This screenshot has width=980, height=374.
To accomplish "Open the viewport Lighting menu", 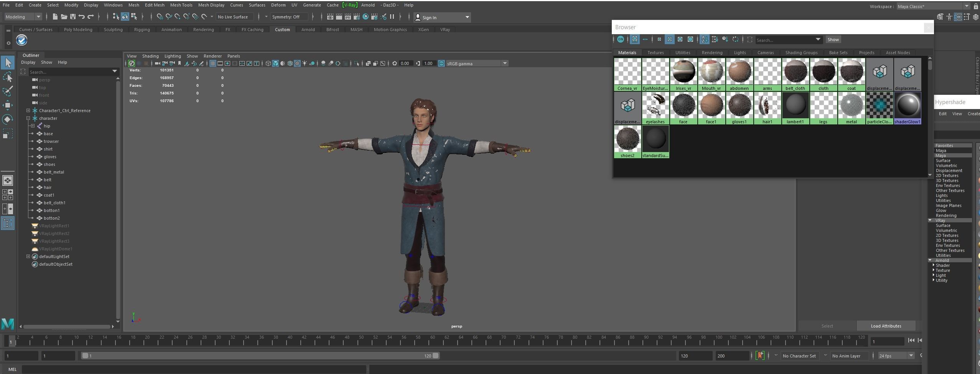I will click(173, 56).
